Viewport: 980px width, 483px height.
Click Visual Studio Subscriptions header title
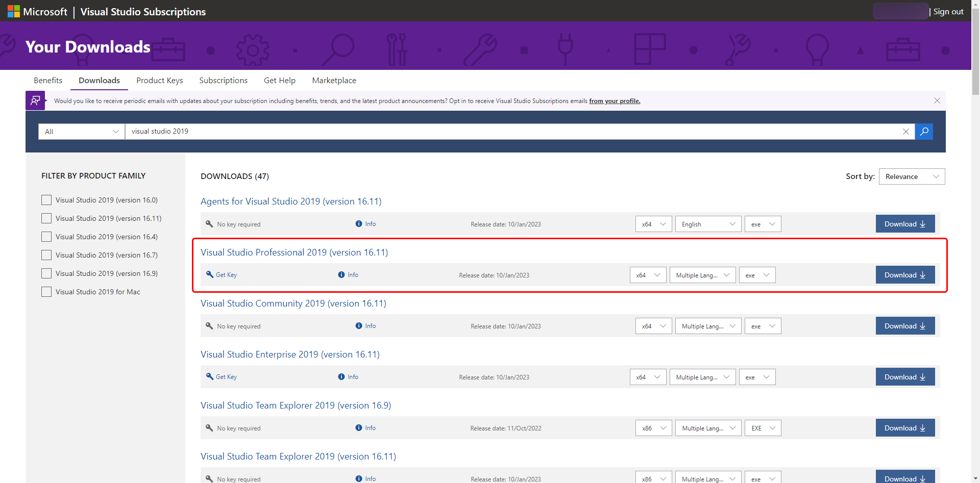[x=143, y=12]
